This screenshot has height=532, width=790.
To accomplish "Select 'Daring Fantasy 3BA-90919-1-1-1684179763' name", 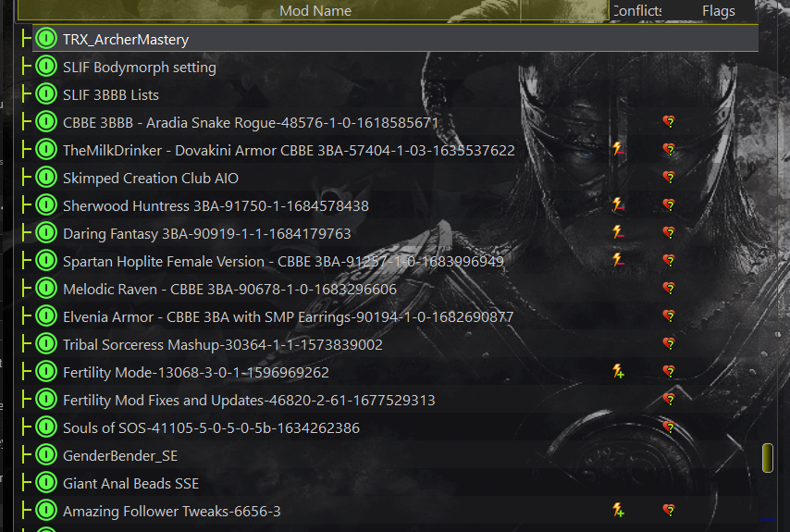I will click(207, 233).
